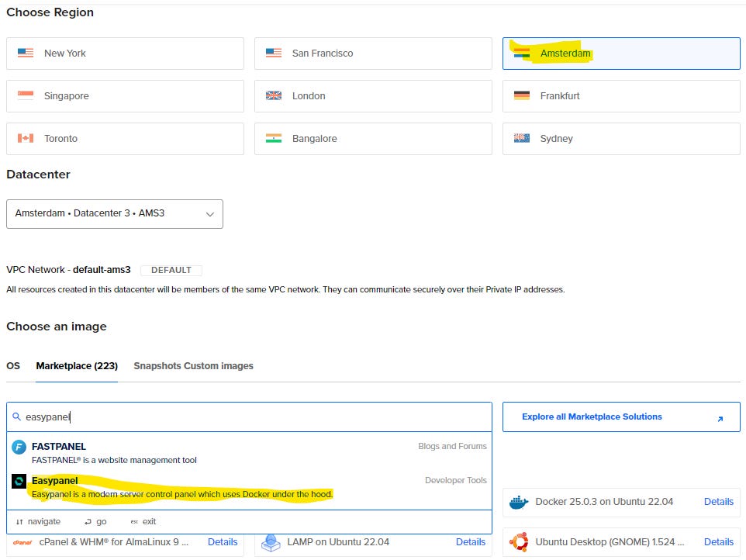Click the Easypanel logo icon
Viewport: 746px width, 560px height.
point(19,482)
